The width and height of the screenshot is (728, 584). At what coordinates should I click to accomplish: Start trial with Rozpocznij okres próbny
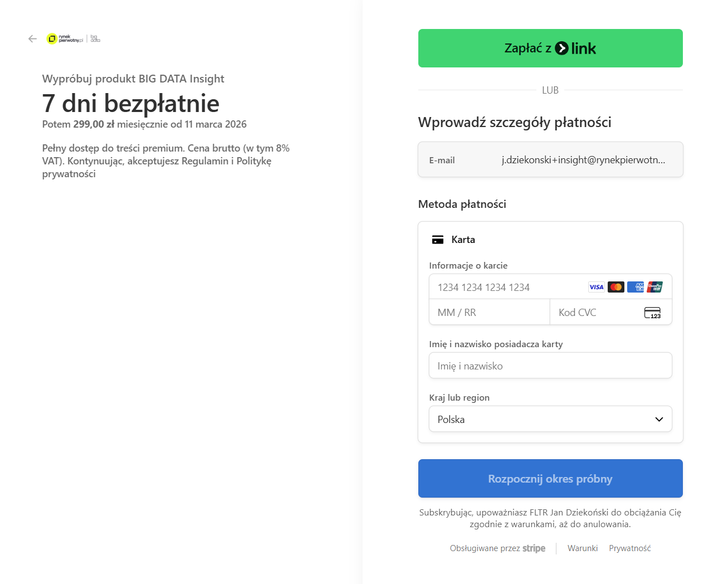coord(550,479)
